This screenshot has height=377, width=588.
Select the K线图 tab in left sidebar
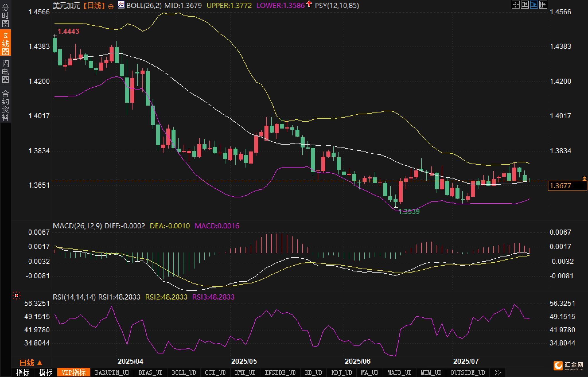[x=5, y=43]
